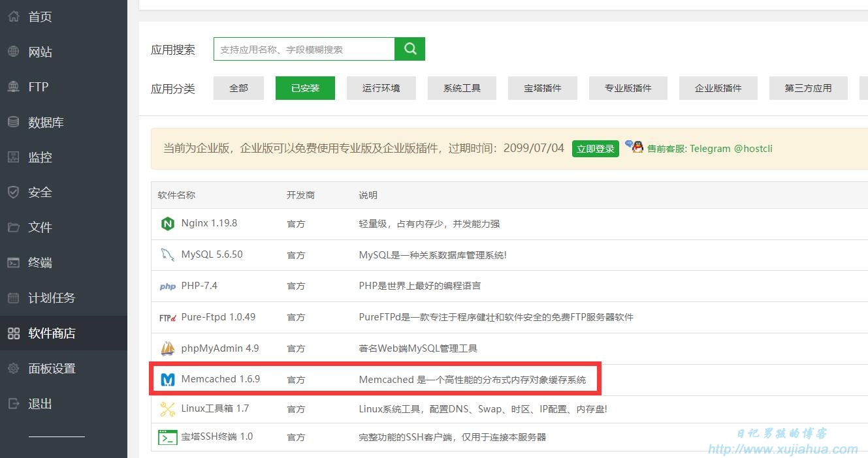The width and height of the screenshot is (868, 458).
Task: Click the monitor icon beside 监控
Action: coord(14,157)
